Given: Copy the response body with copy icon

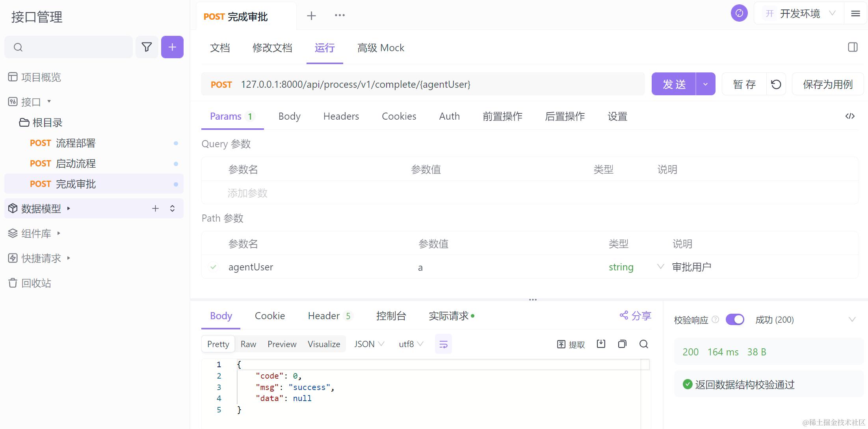Looking at the screenshot, I should [x=622, y=344].
